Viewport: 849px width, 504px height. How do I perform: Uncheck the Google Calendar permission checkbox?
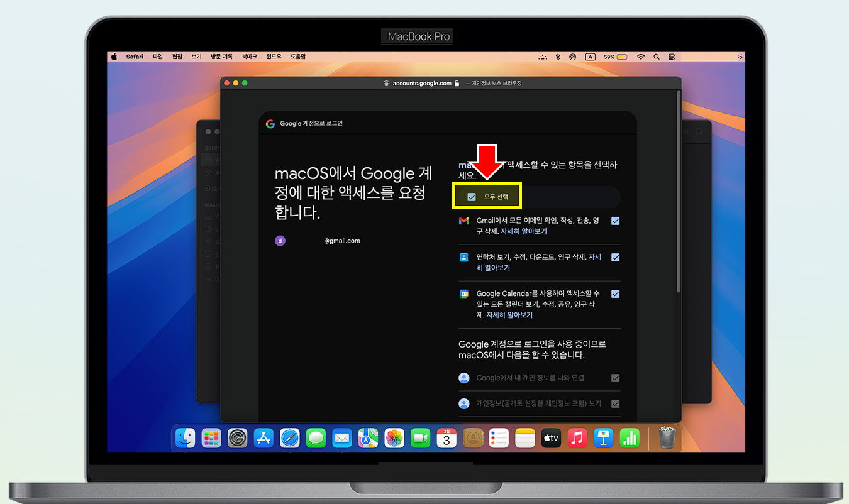pyautogui.click(x=615, y=293)
